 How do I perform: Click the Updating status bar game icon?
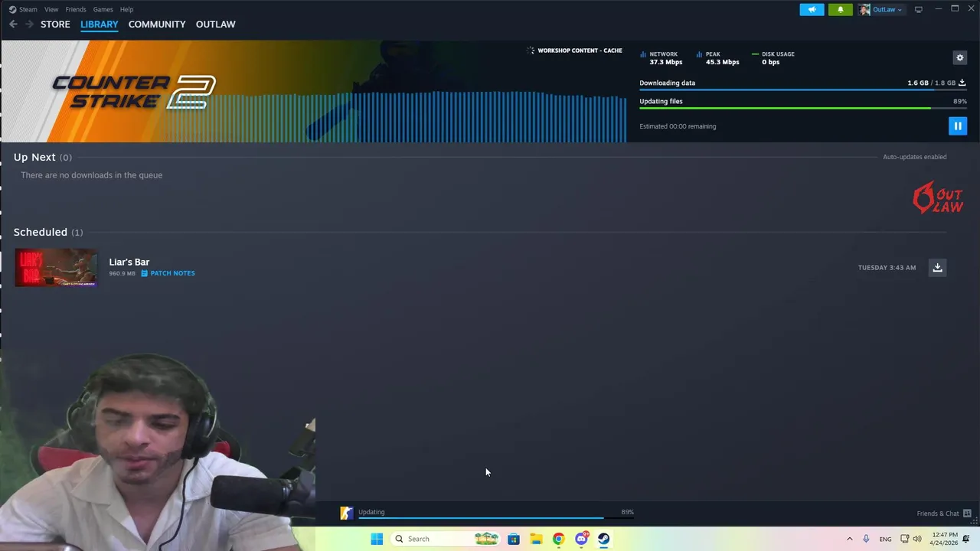[347, 514]
